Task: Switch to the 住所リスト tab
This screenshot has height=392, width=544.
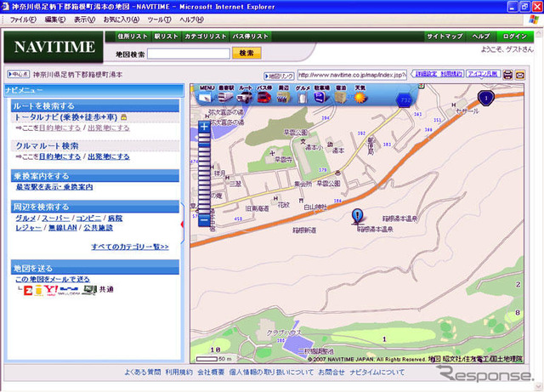Action: 133,36
